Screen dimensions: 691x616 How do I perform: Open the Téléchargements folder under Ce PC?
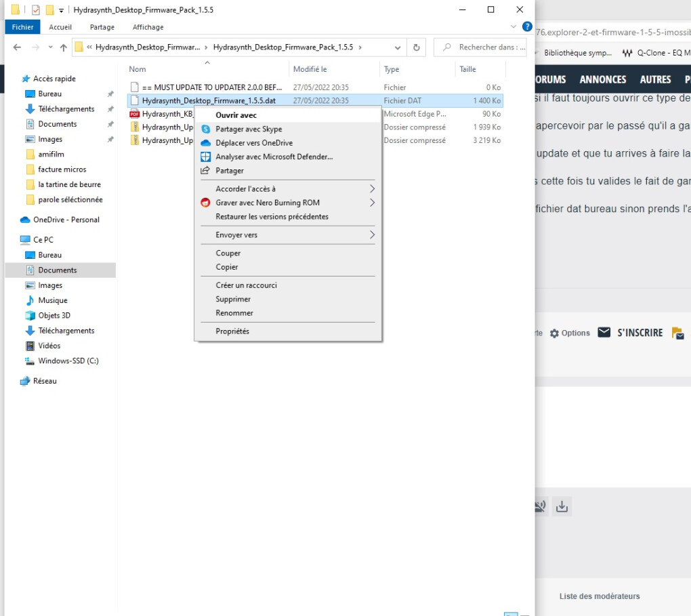click(66, 331)
